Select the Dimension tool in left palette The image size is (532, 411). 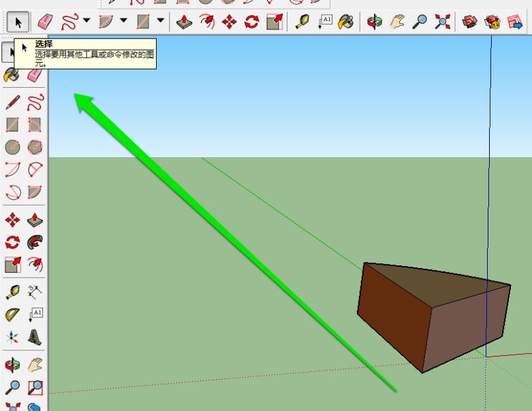click(35, 292)
